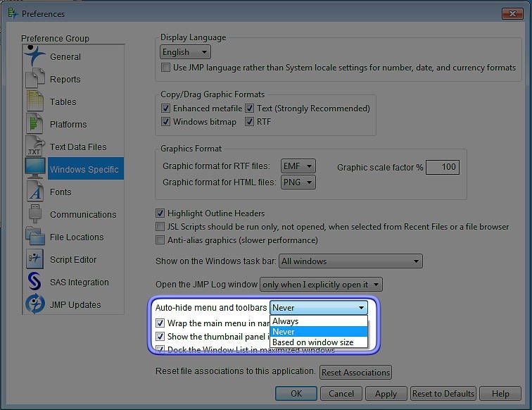The width and height of the screenshot is (532, 410).
Task: Select the Tables grid icon
Action: 35,101
